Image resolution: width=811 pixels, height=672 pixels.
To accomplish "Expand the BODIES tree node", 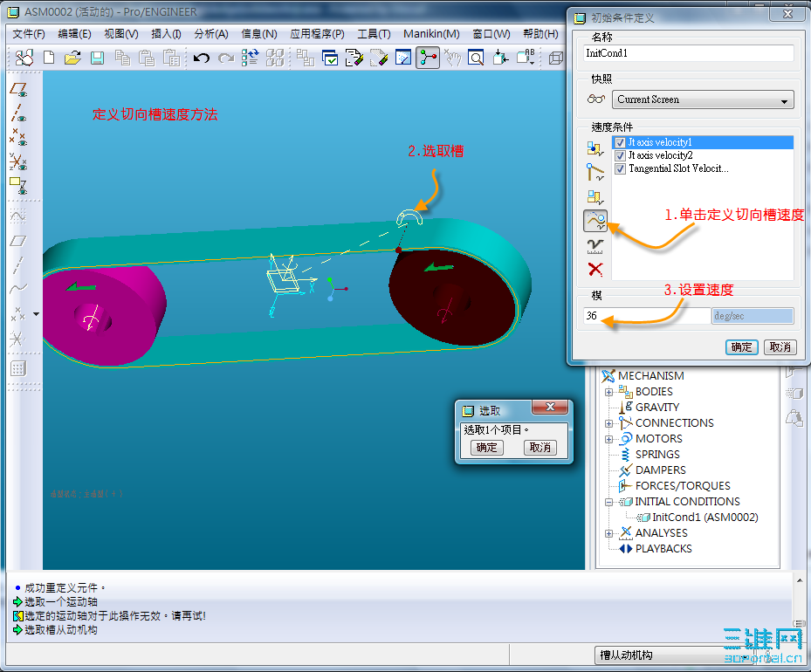I will coord(608,392).
